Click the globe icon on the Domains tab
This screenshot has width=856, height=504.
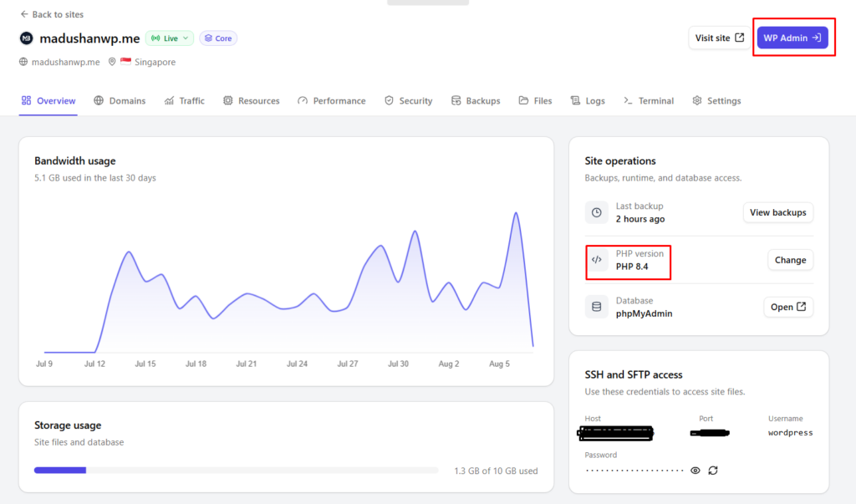coord(99,100)
